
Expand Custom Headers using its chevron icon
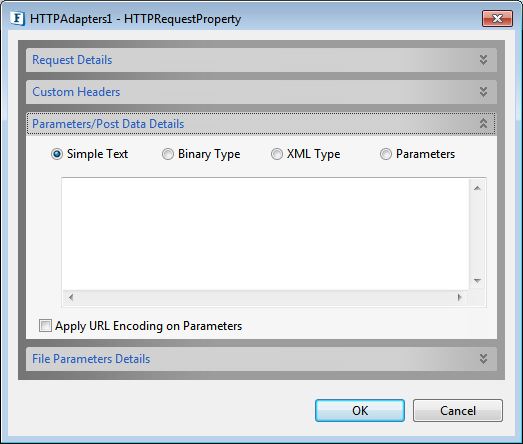[483, 92]
